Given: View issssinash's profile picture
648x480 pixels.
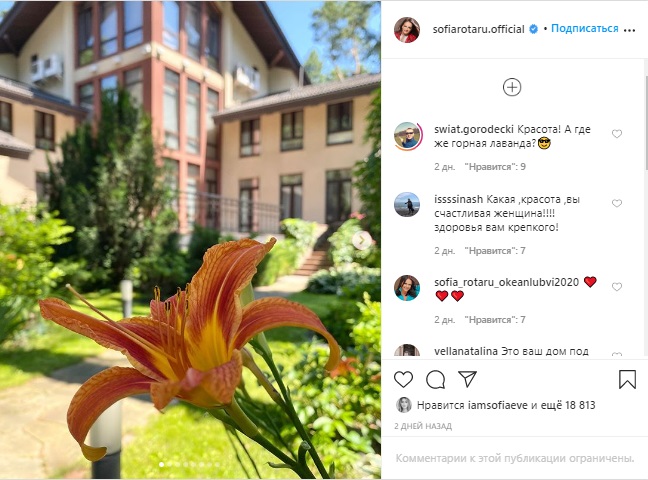Looking at the screenshot, I should pos(407,204).
